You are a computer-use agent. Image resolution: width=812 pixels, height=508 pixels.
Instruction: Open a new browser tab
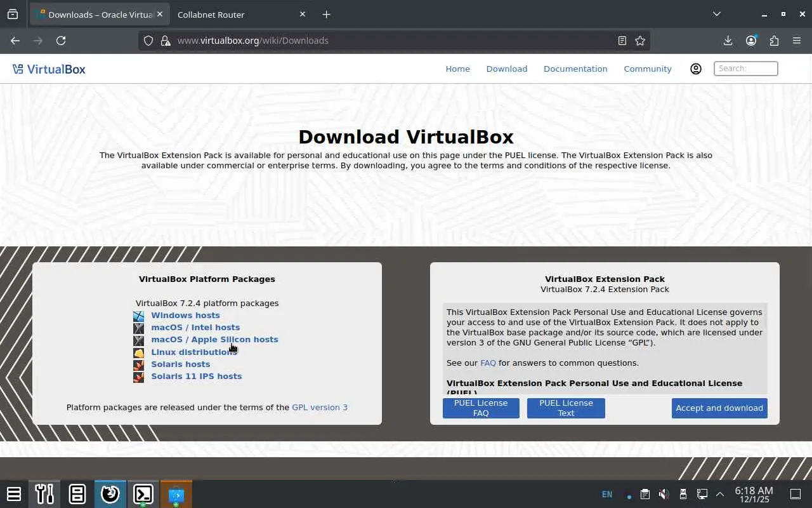(x=326, y=14)
